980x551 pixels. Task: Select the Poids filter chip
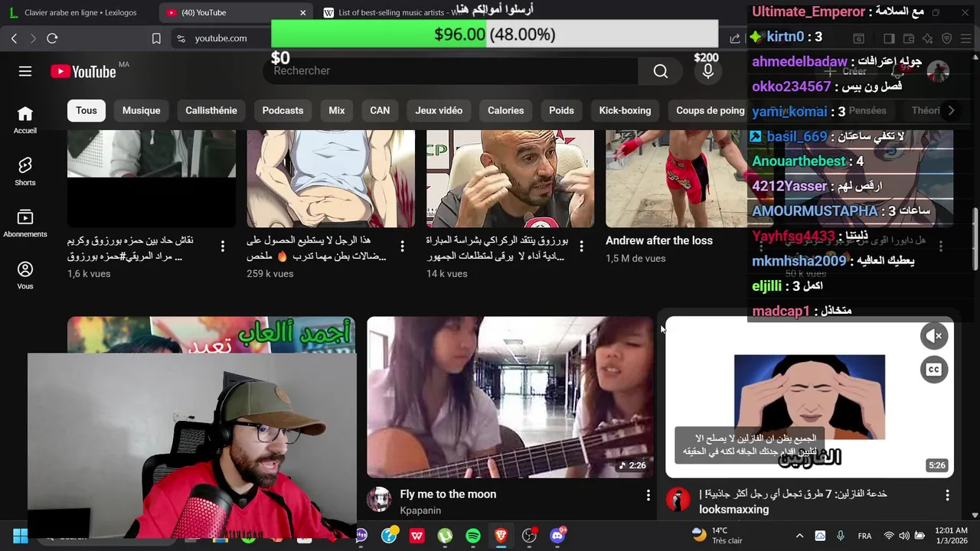[x=561, y=110]
